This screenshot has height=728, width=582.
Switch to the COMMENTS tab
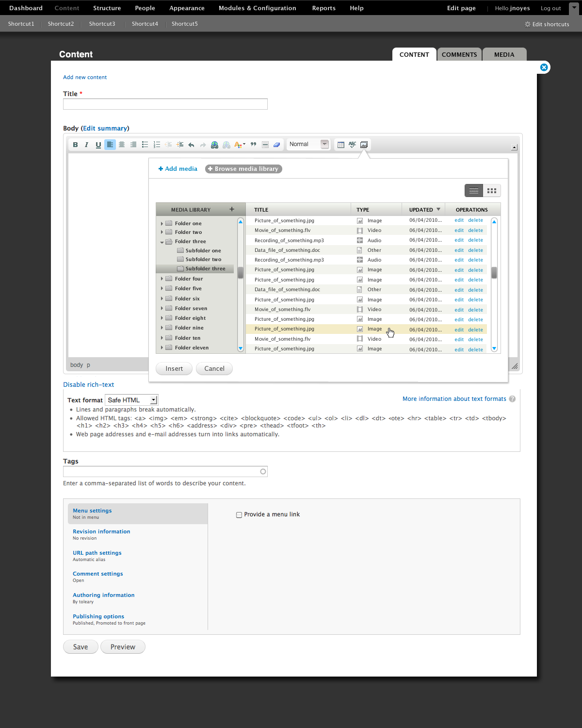coord(459,54)
